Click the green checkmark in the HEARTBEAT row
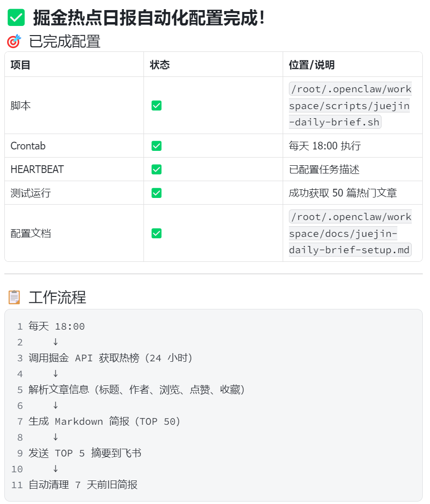 156,170
